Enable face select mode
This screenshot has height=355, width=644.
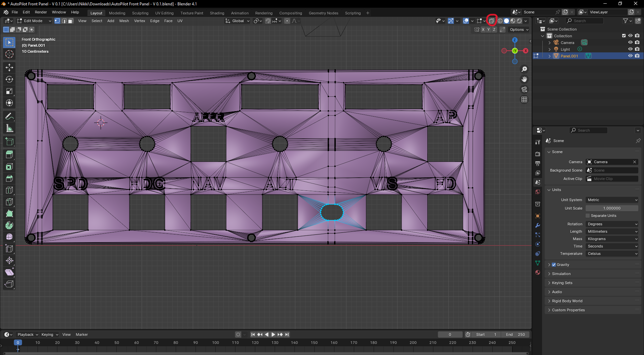(x=70, y=21)
